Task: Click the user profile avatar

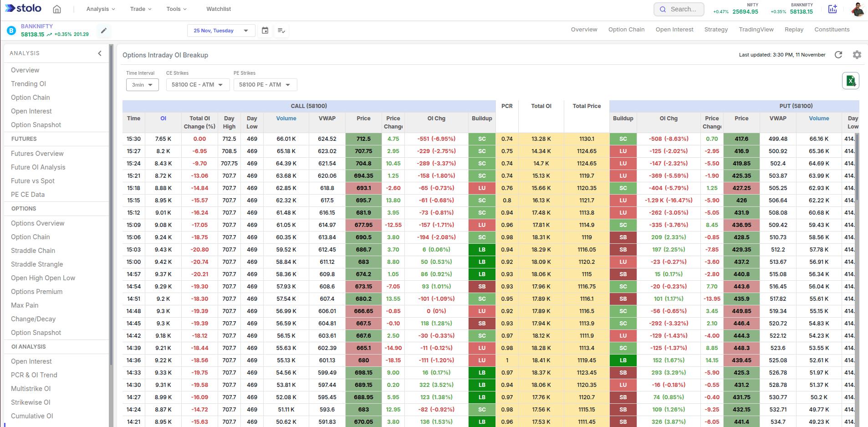Action: (x=858, y=9)
